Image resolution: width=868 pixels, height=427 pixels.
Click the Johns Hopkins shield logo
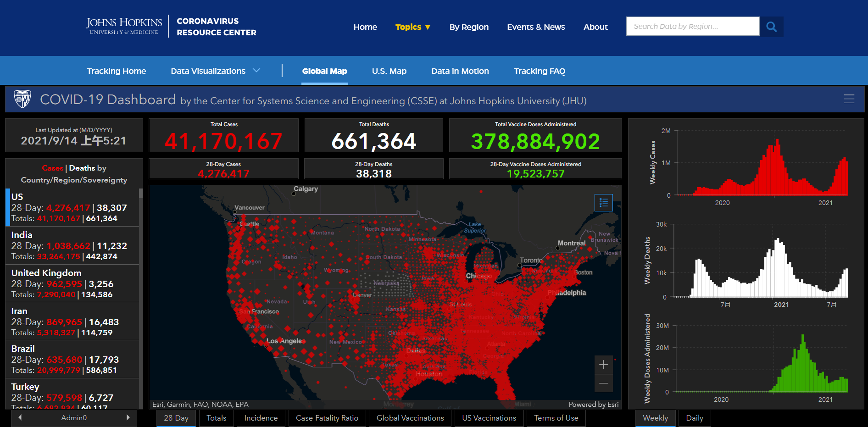[x=22, y=99]
